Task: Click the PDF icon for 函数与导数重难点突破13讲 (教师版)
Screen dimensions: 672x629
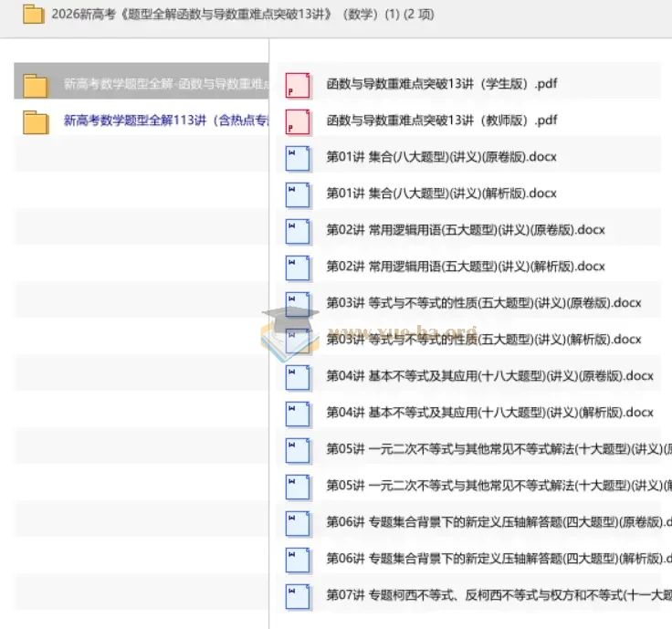Action: pos(298,122)
